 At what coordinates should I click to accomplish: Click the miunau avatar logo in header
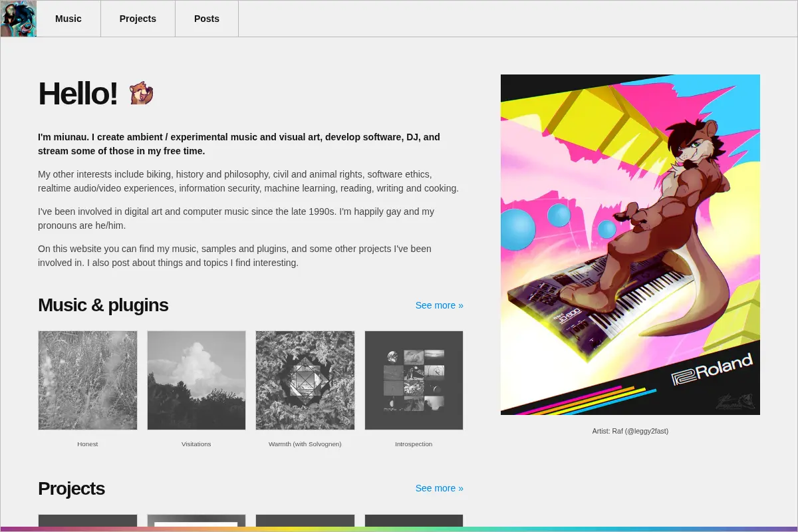click(19, 19)
